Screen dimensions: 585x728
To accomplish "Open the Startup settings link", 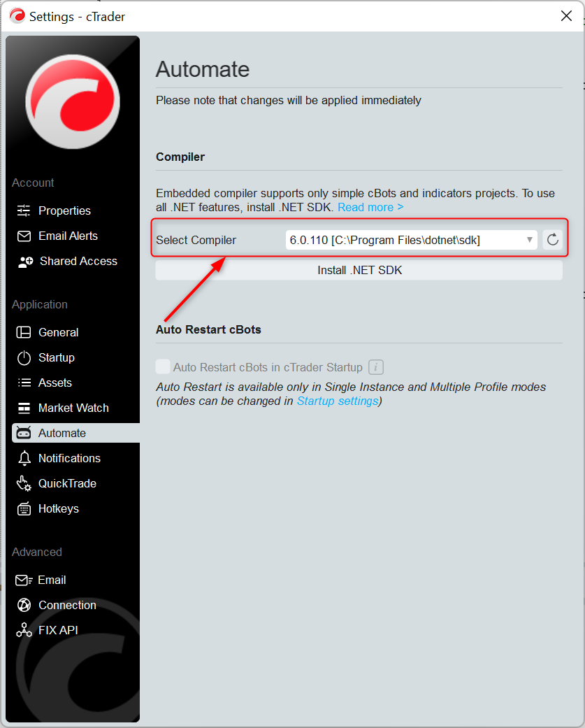I will click(338, 401).
